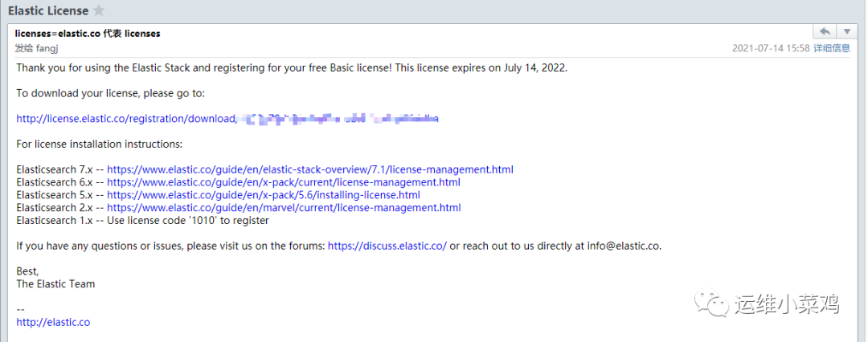Open the Elasticsearch 2.x marvel link
Image resolution: width=868 pixels, height=342 pixels.
point(284,208)
